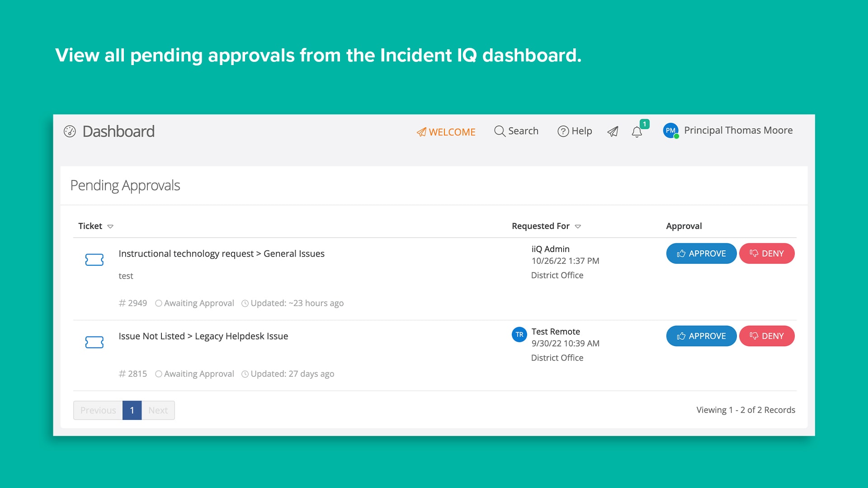Click the Awaiting Approval status circle on ticket 2949
Image resolution: width=868 pixels, height=488 pixels.
click(x=159, y=303)
